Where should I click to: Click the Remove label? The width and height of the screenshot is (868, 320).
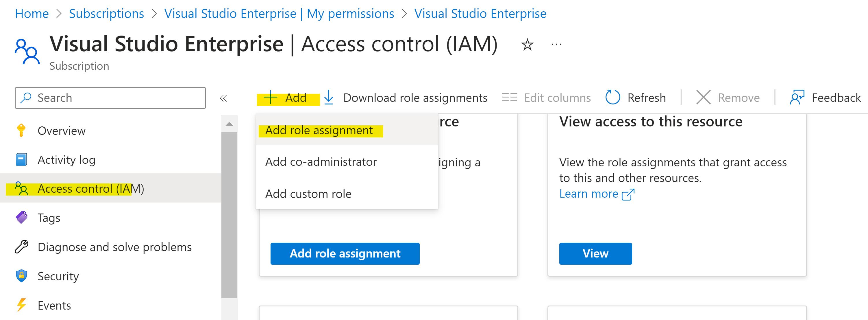tap(739, 98)
